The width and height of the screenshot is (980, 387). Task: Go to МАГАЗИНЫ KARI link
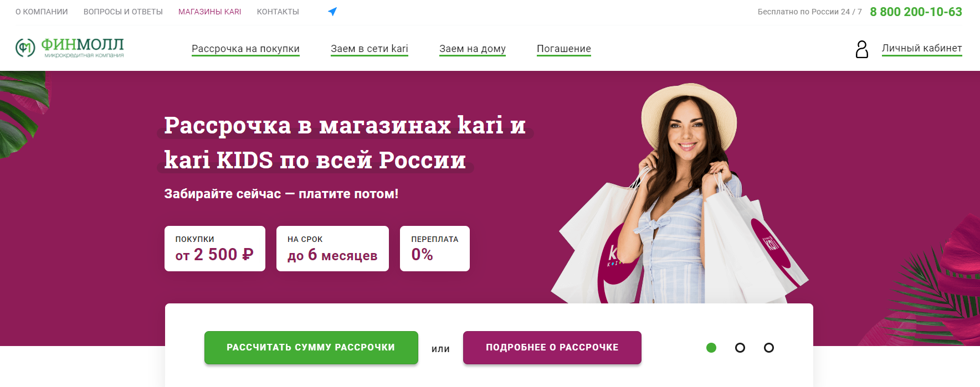click(x=210, y=12)
